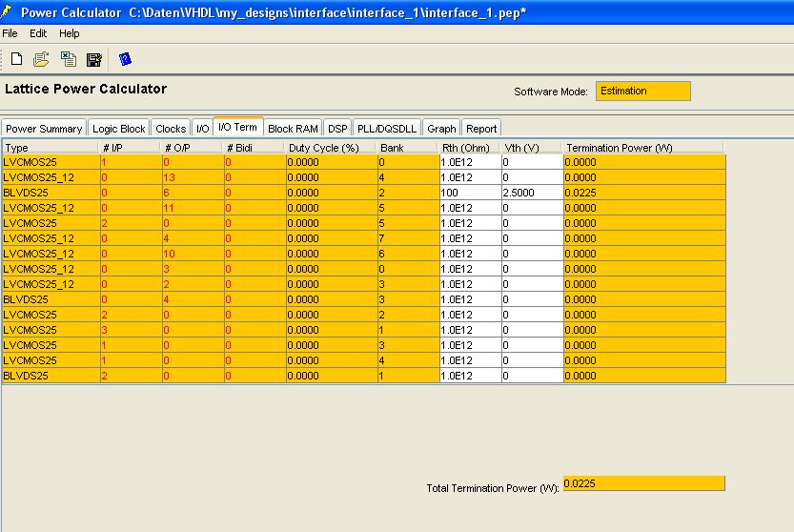Click the # Bidi column header
794x532 pixels.
tap(254, 148)
